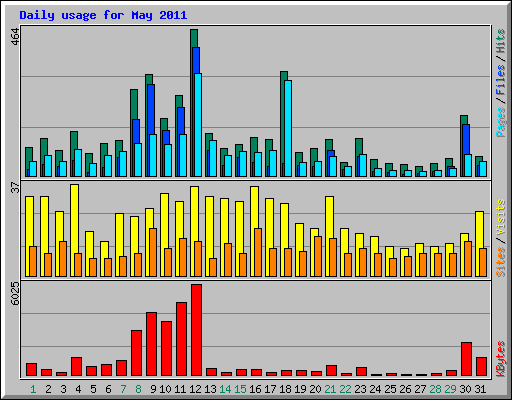Select the cyan Pages legend label
The image size is (512, 400).
tap(501, 122)
